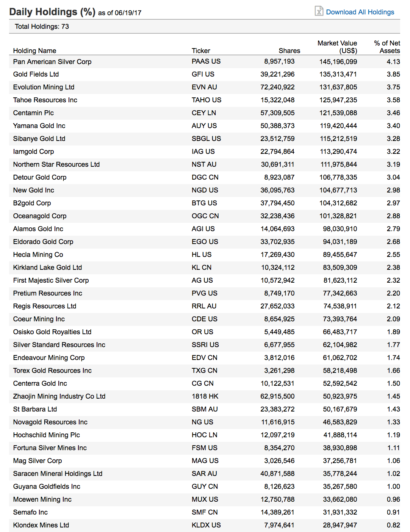The image size is (410, 532).
Task: Click the Excel file download icon
Action: 319,11
